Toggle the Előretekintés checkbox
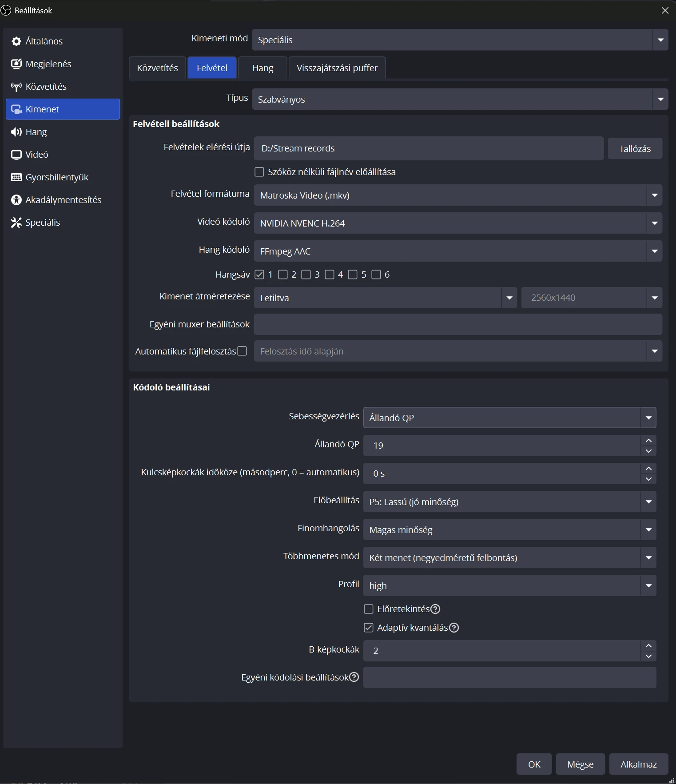 (369, 609)
